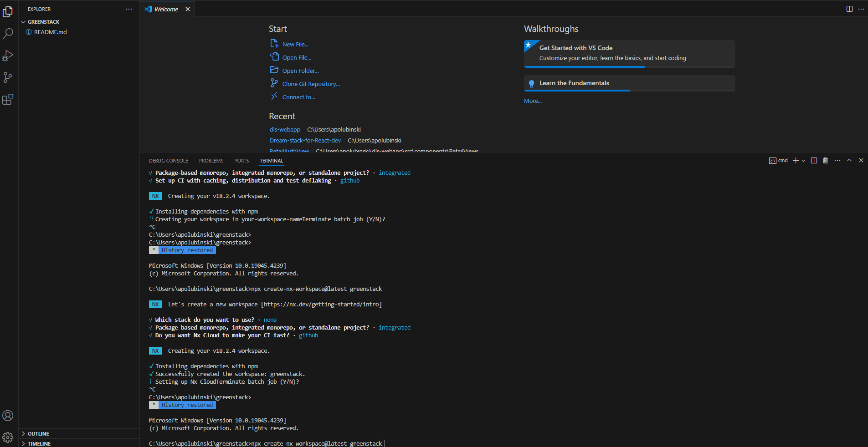Click the Connect to remote icon

(x=274, y=97)
